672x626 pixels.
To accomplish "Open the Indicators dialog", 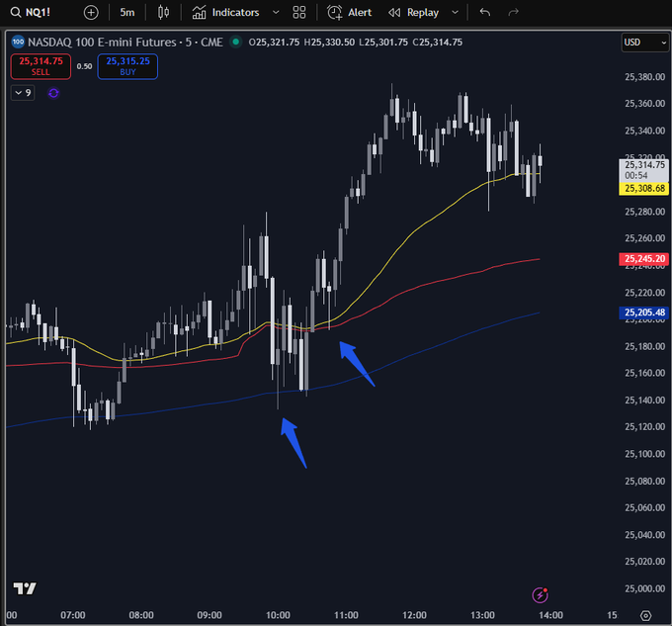I will pos(225,13).
